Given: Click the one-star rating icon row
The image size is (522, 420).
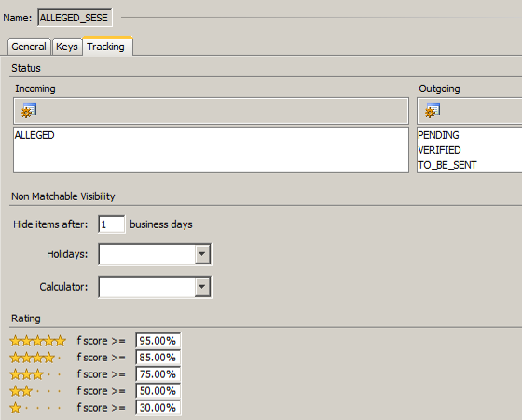Looking at the screenshot, I should click(x=35, y=408).
